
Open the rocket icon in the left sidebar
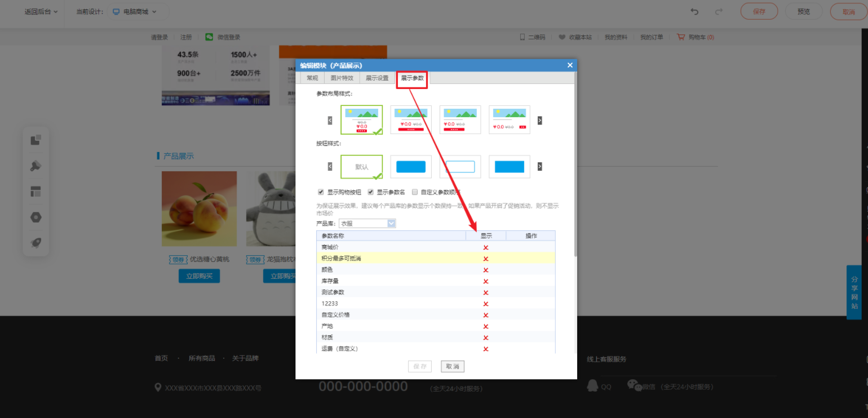coord(36,243)
